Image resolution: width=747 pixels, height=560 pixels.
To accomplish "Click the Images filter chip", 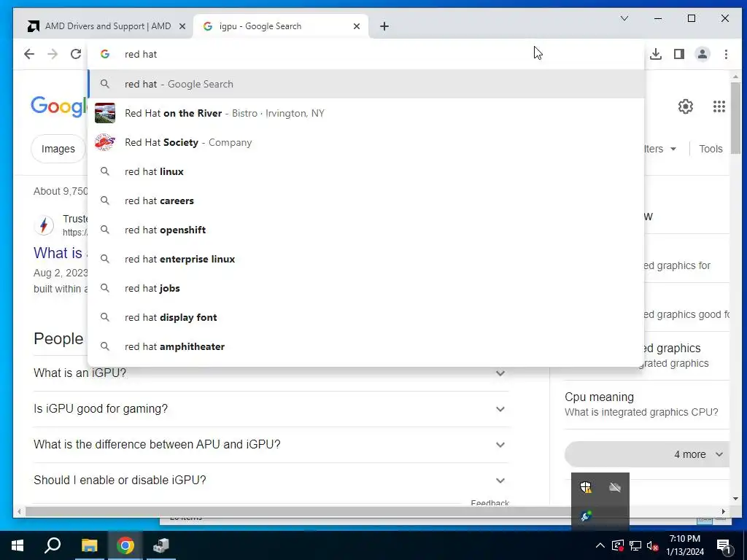I will coord(58,149).
